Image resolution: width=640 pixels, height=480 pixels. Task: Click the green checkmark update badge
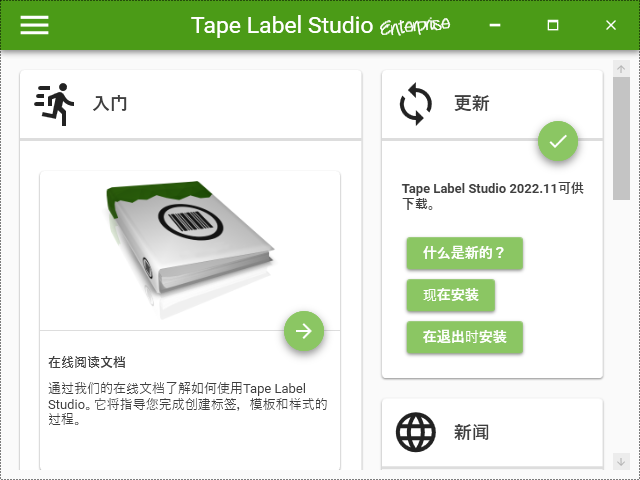click(558, 141)
